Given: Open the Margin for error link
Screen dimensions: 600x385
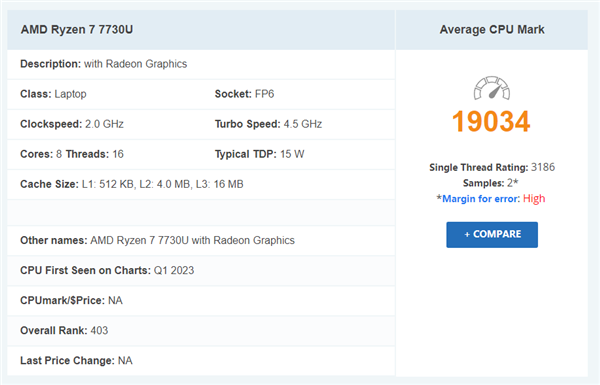Looking at the screenshot, I should click(x=481, y=199).
